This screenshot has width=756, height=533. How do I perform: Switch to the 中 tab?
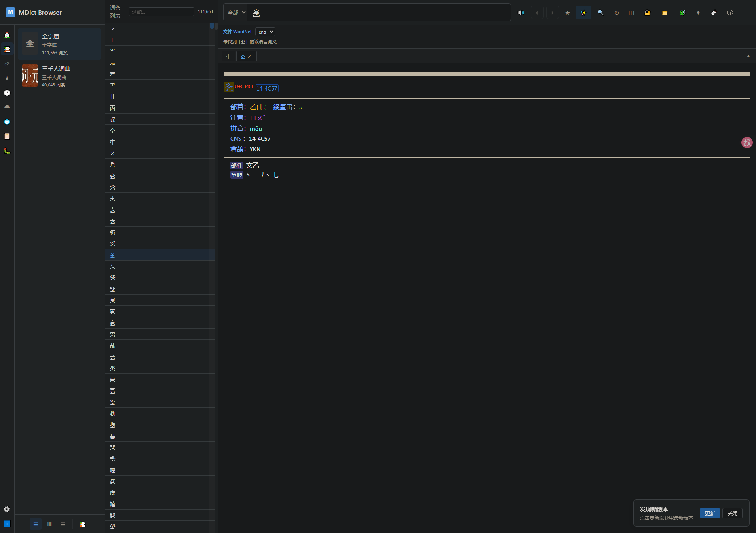[x=228, y=56]
